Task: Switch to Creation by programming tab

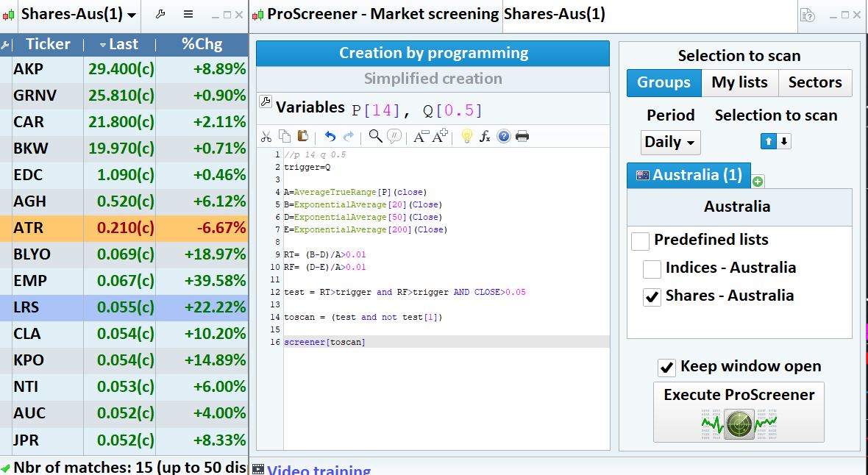Action: coord(433,53)
